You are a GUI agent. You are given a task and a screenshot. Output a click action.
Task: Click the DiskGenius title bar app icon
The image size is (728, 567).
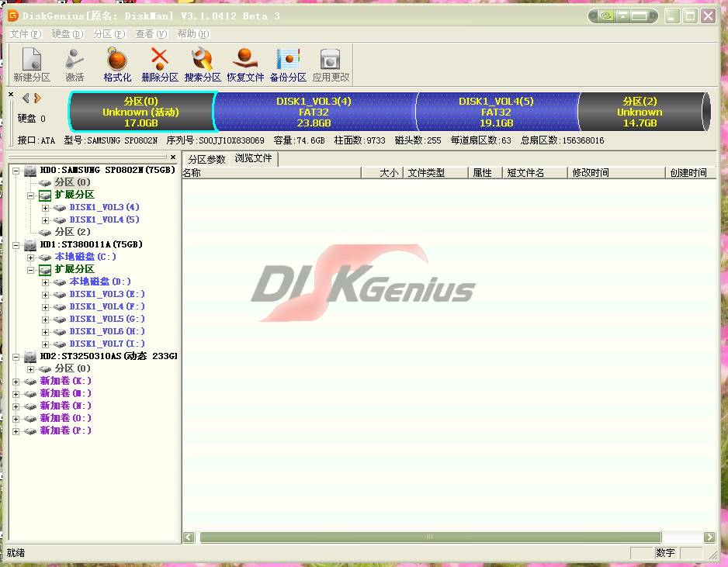pyautogui.click(x=13, y=16)
